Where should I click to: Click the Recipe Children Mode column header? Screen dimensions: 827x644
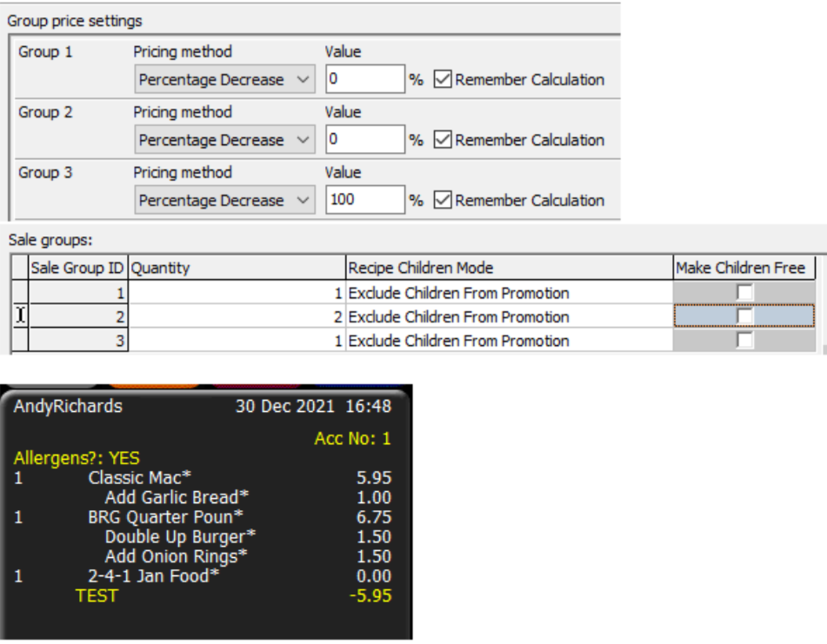[509, 268]
